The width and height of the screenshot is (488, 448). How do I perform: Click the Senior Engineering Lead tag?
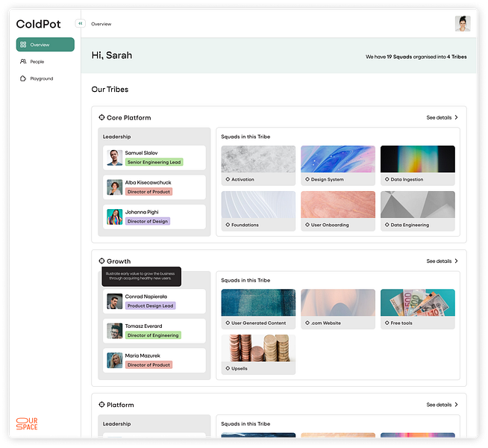coord(154,162)
